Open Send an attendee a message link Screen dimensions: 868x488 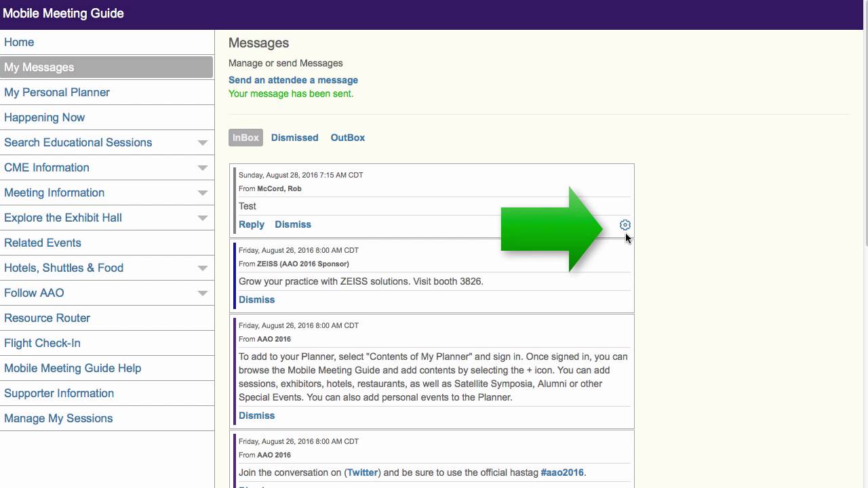tap(293, 80)
